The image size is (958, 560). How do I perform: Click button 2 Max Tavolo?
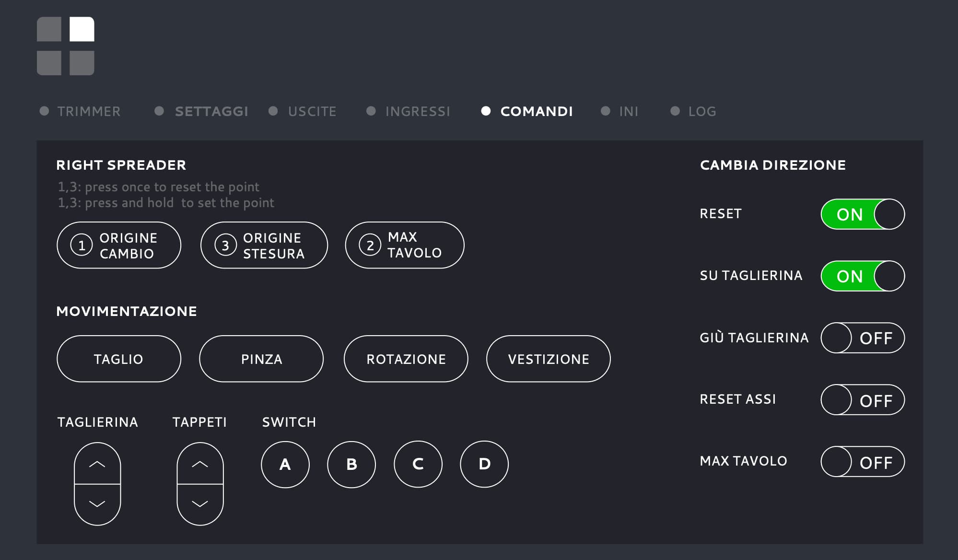pyautogui.click(x=405, y=245)
